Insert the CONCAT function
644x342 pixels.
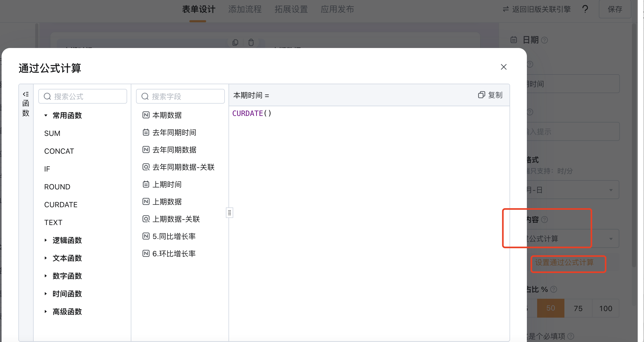coord(59,151)
